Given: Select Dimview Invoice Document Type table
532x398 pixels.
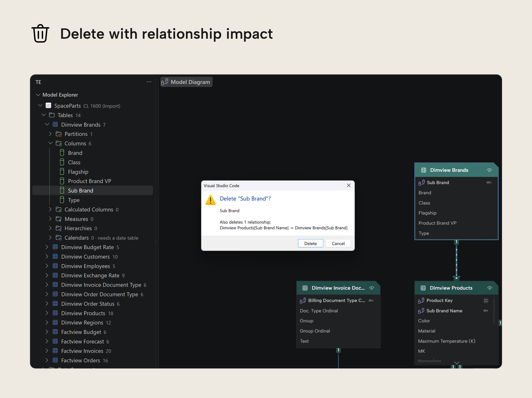Looking at the screenshot, I should pyautogui.click(x=93, y=285).
